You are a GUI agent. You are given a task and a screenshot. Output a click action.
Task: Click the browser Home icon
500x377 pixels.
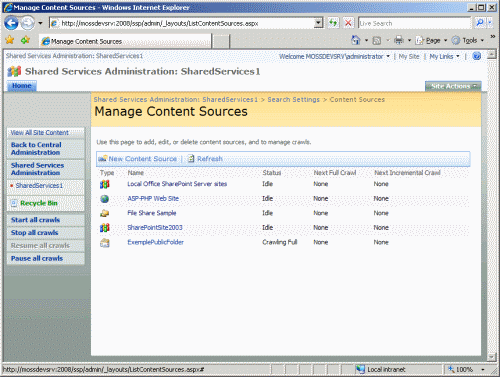356,40
